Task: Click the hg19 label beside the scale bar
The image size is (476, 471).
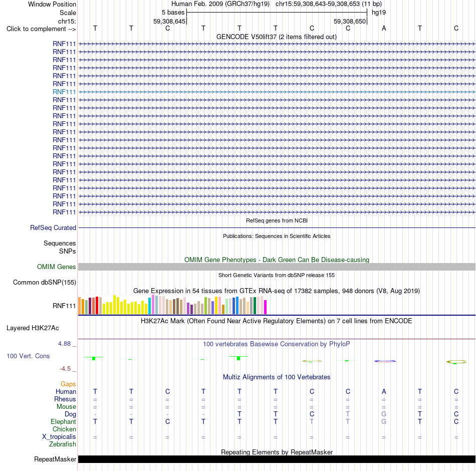Action: (x=379, y=13)
